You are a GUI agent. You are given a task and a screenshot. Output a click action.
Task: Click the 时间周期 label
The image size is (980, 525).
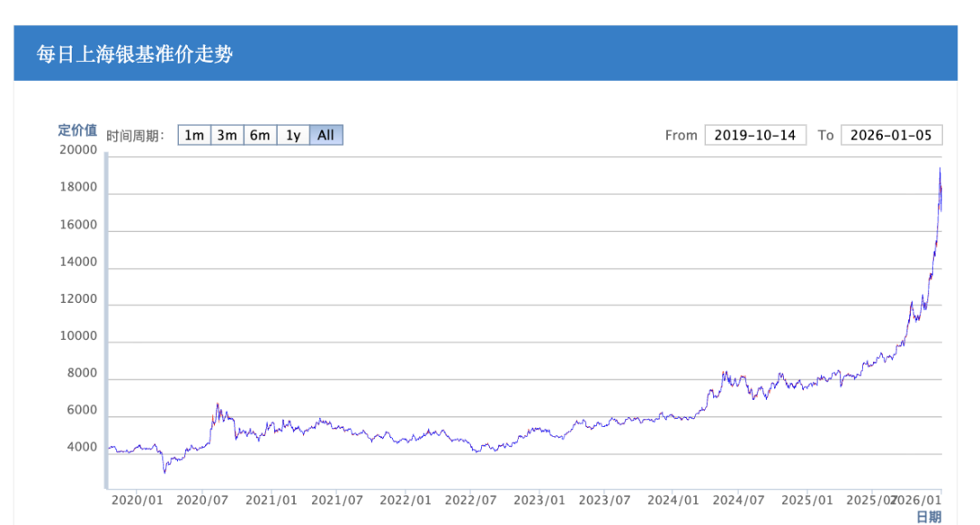pos(135,136)
